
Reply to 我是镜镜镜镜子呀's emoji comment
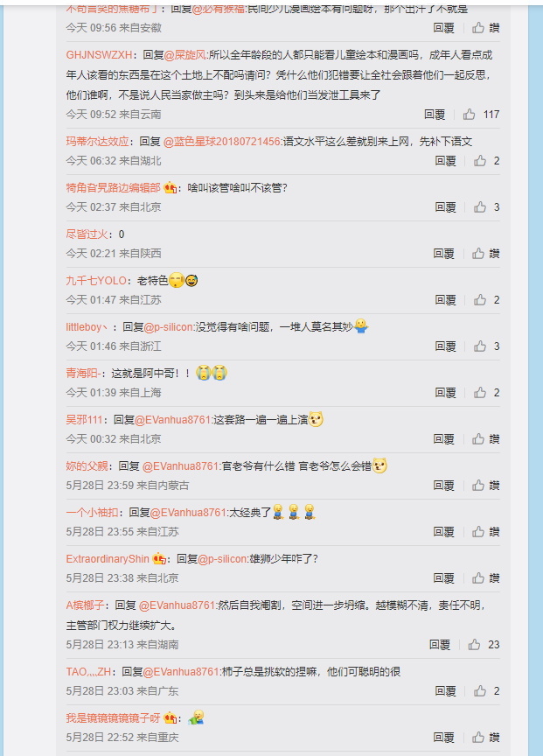(443, 738)
